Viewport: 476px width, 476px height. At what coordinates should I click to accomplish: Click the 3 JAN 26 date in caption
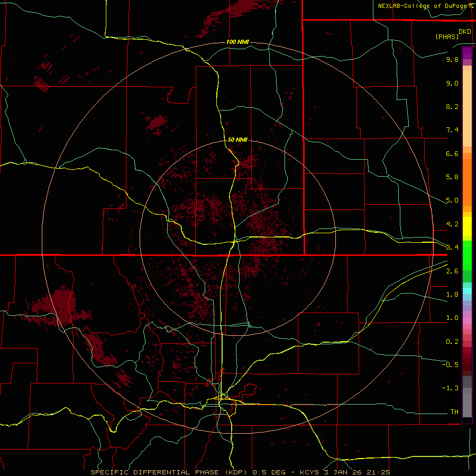(343, 472)
